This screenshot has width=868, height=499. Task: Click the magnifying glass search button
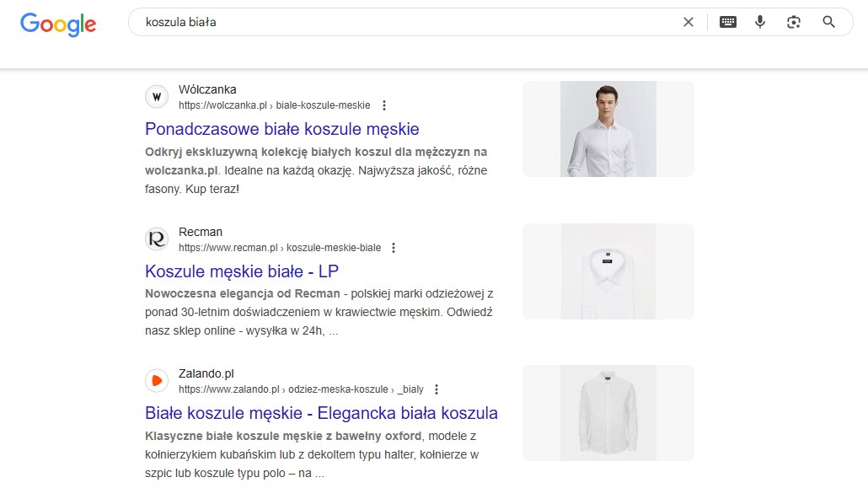coord(828,22)
